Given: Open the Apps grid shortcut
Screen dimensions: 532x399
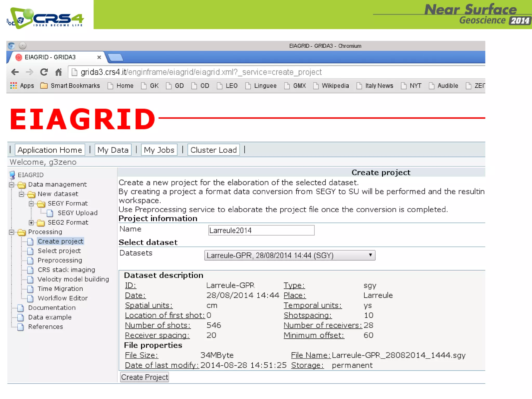Looking at the screenshot, I should pyautogui.click(x=22, y=86).
